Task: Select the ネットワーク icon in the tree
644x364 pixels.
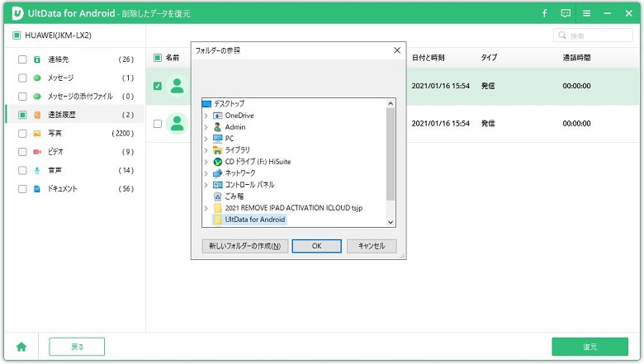Action: [x=218, y=173]
